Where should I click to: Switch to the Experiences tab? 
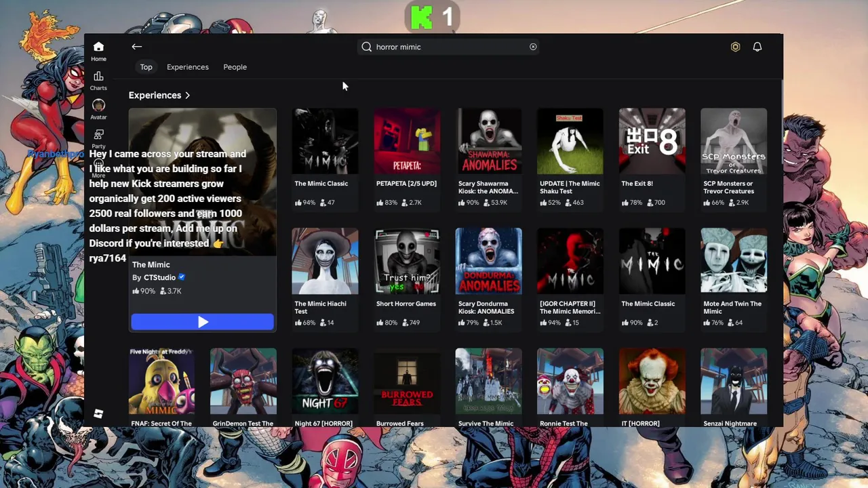click(x=188, y=67)
